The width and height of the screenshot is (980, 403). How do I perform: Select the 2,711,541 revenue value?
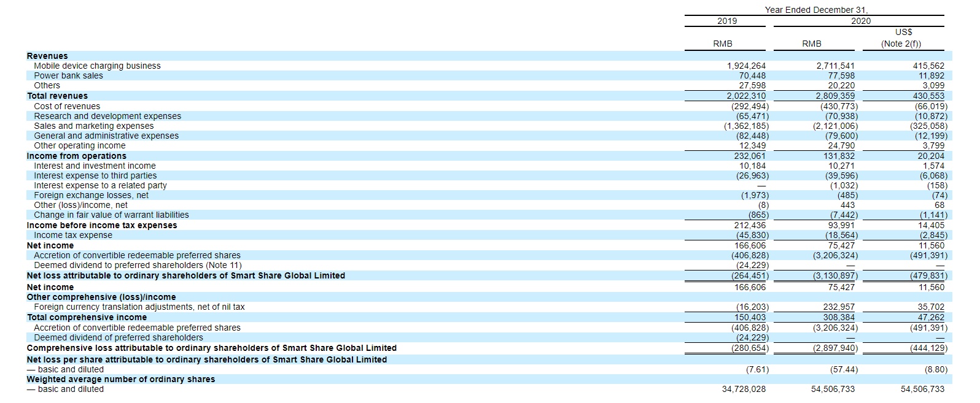[x=835, y=66]
